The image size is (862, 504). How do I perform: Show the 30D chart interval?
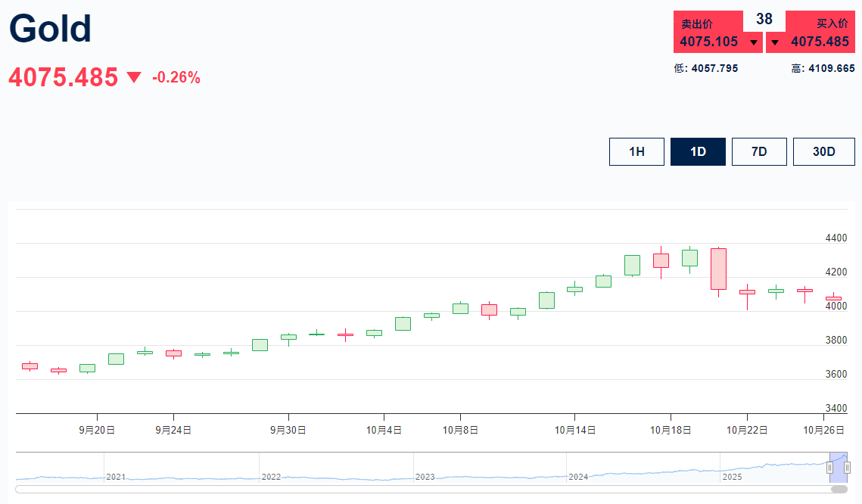pos(823,151)
